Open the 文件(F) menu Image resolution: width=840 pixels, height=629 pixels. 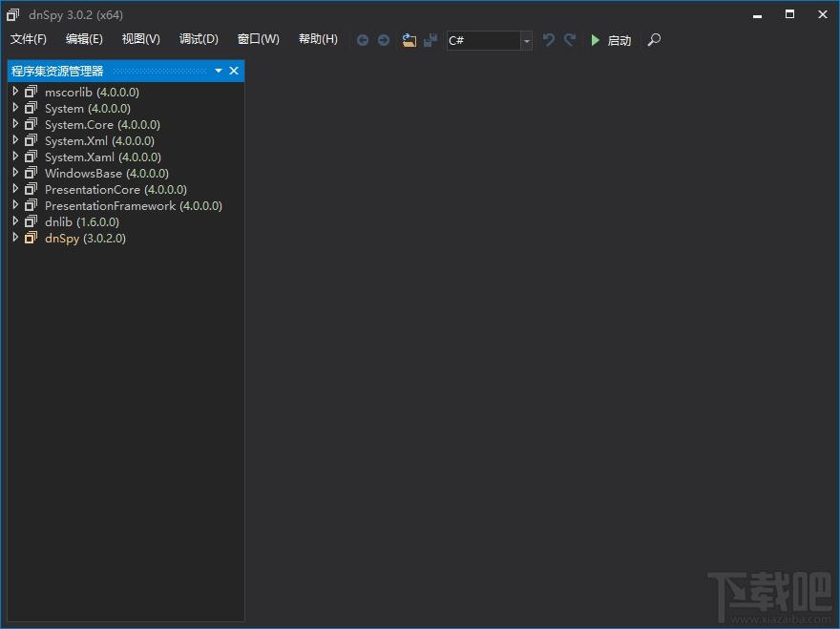pyautogui.click(x=29, y=39)
